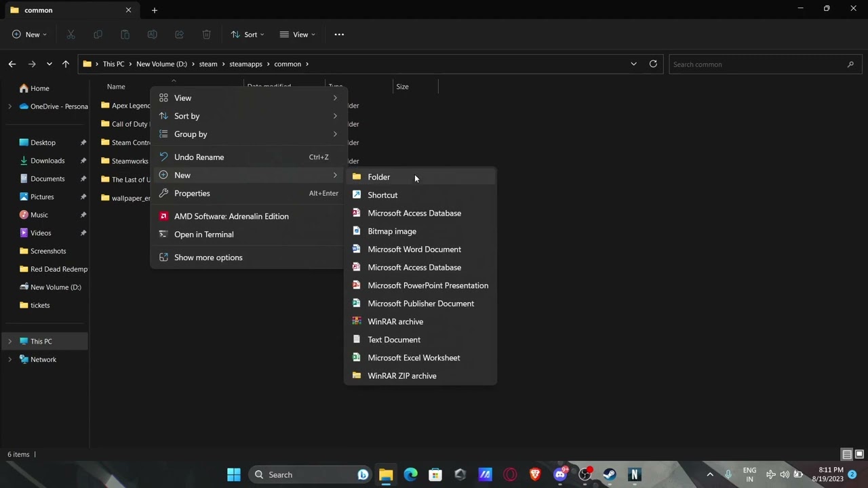Create a new Microsoft Excel Worksheet
This screenshot has width=868, height=488.
point(420,358)
